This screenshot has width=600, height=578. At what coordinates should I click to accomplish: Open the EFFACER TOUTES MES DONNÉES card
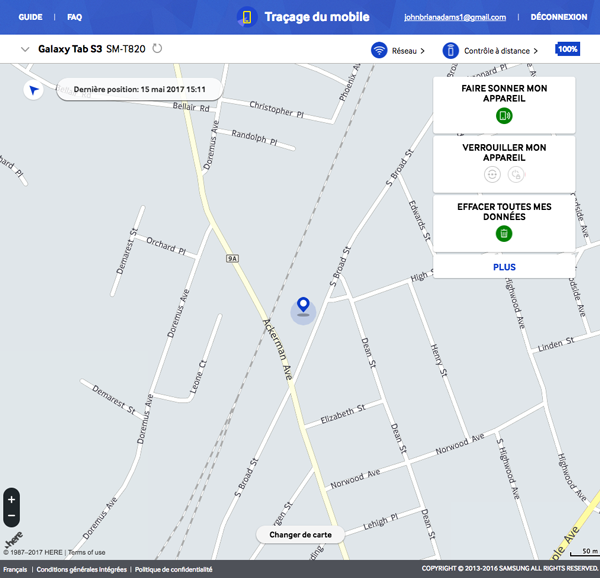click(x=504, y=223)
